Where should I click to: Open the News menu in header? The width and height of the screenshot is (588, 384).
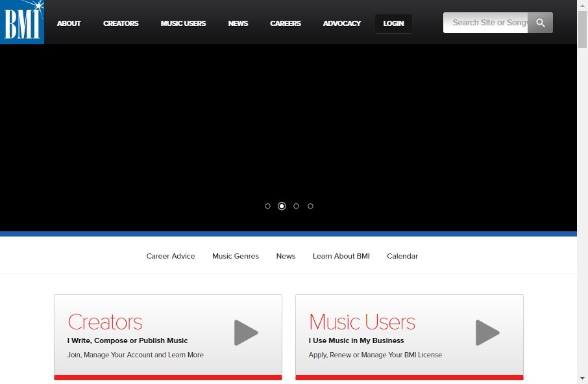(x=238, y=23)
